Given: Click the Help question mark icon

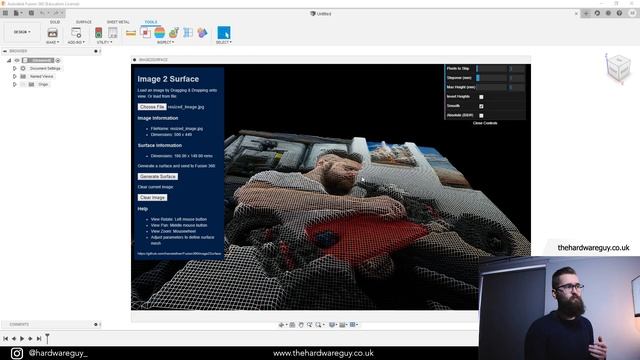Looking at the screenshot, I should point(619,13).
